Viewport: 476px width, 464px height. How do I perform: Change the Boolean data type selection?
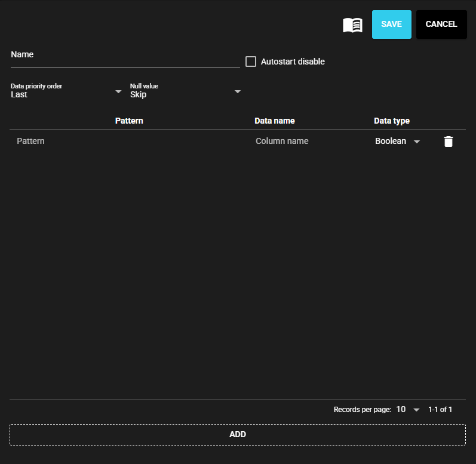(391, 142)
